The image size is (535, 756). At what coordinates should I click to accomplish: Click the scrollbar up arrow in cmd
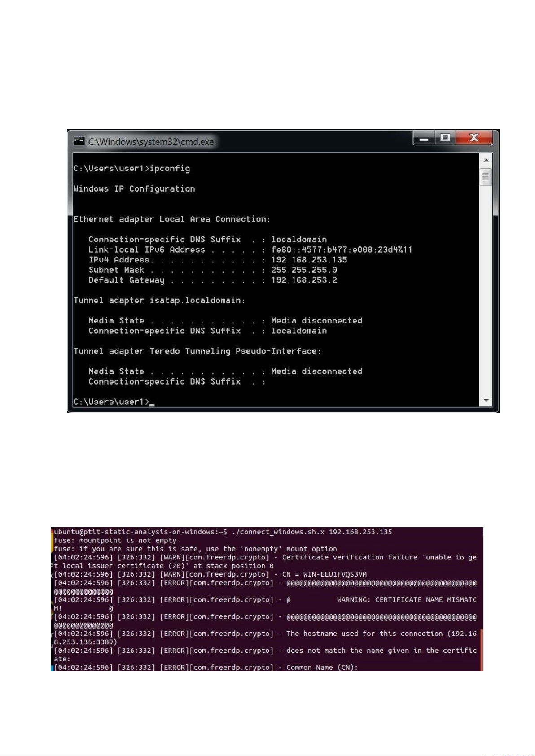point(486,160)
